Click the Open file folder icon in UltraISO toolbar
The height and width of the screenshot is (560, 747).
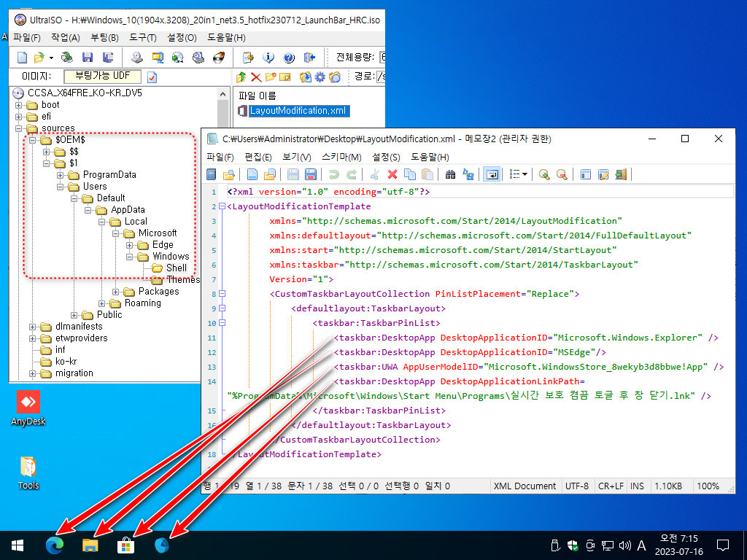click(x=39, y=58)
